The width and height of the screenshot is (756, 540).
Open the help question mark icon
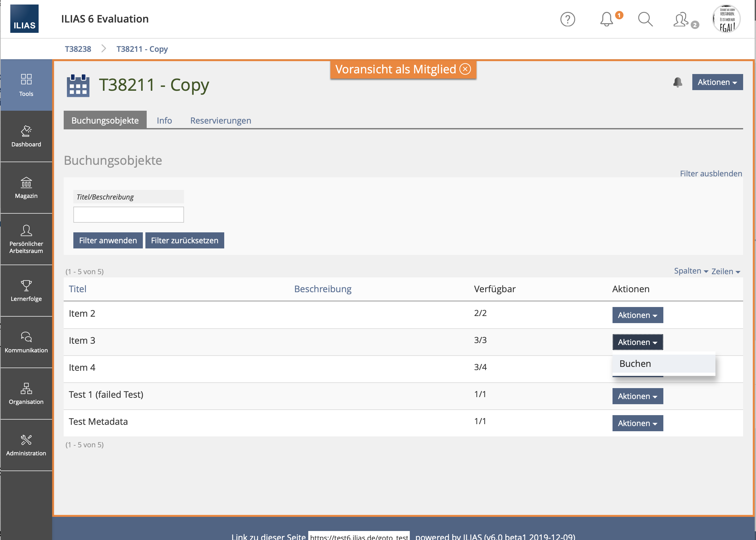[x=567, y=19]
